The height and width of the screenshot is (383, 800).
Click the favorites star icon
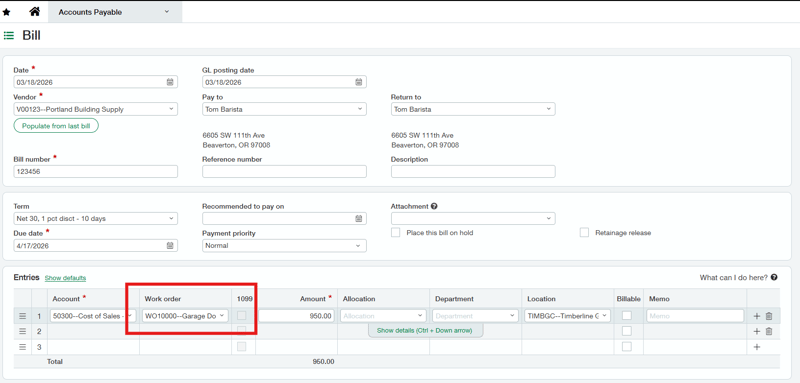click(7, 12)
